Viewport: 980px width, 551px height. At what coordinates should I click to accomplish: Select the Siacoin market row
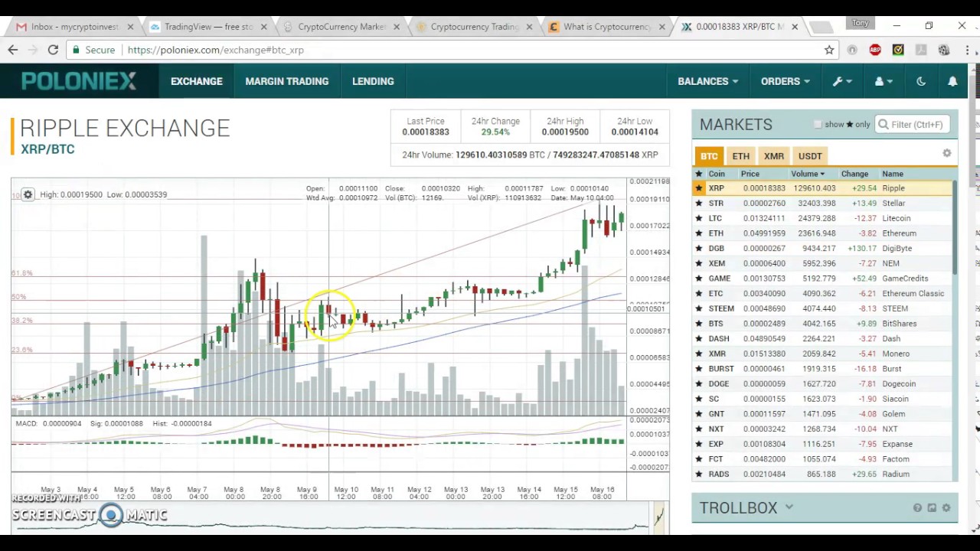point(823,399)
